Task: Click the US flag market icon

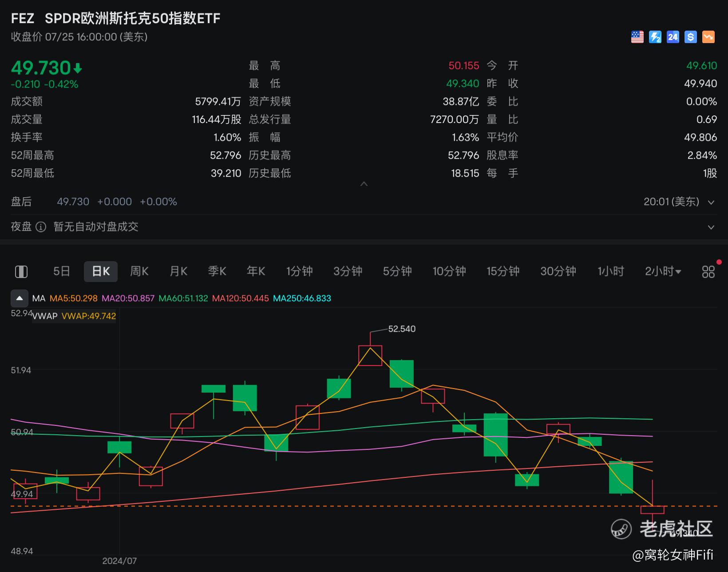Action: tap(637, 37)
